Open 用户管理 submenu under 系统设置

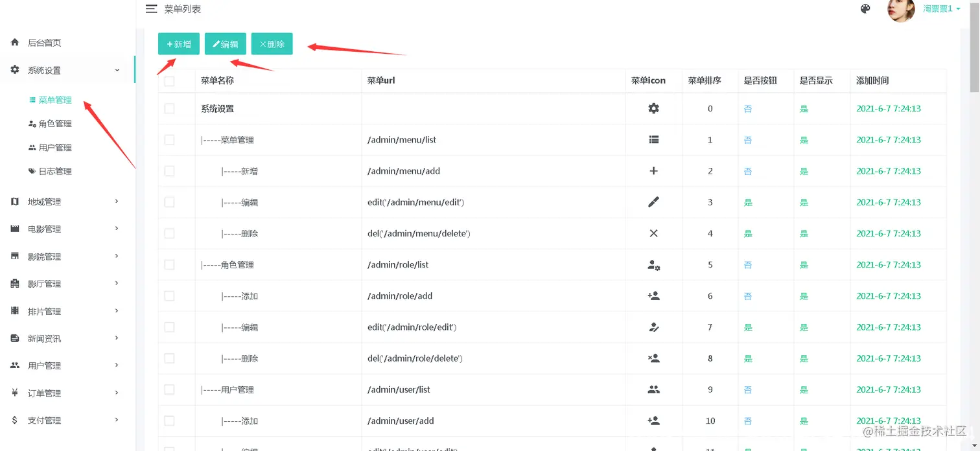click(55, 148)
